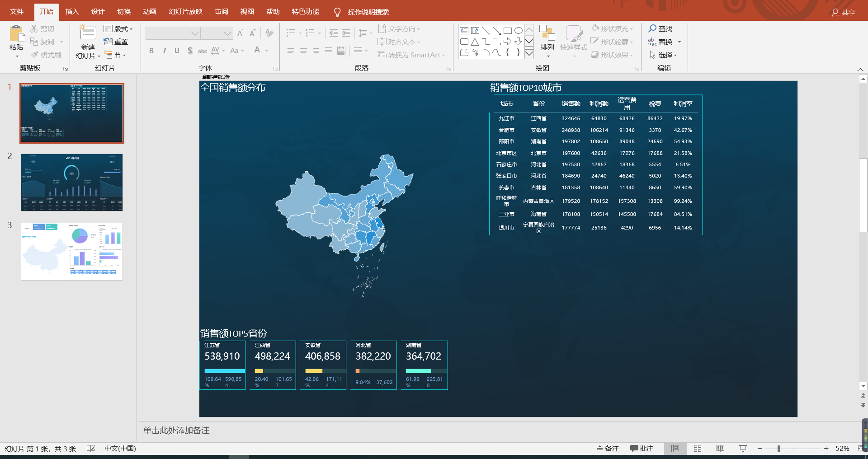Decrease list indent level
This screenshot has width=868, height=459.
(x=334, y=33)
